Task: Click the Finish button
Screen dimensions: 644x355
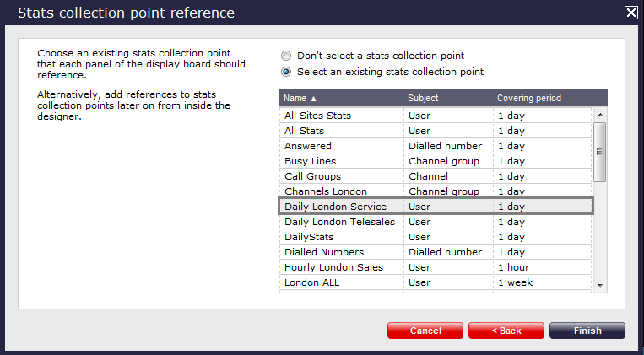Action: tap(587, 331)
